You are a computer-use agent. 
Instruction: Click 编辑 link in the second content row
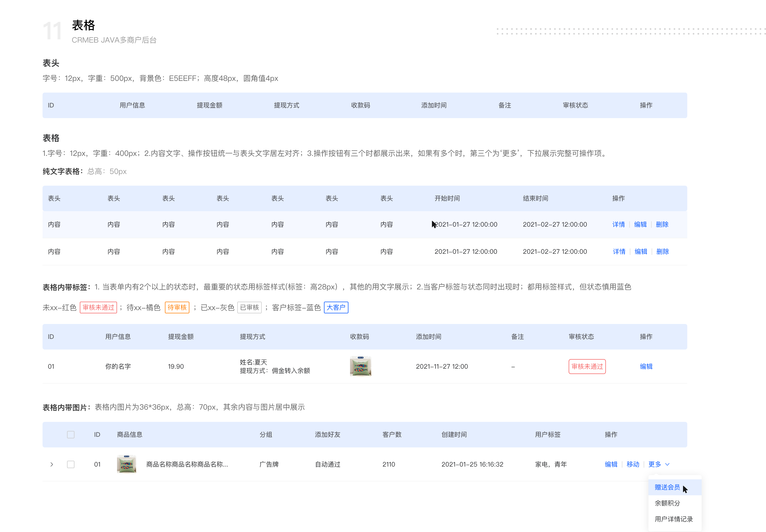tap(641, 252)
